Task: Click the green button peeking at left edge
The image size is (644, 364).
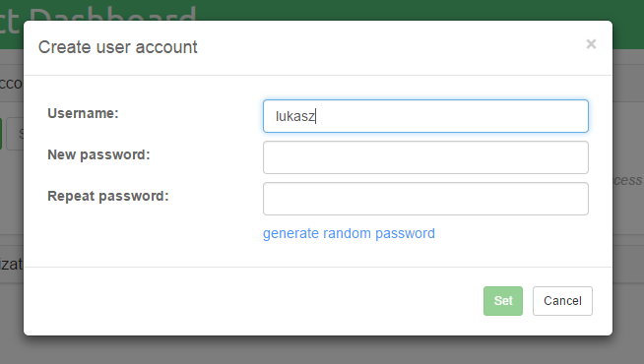Action: [1, 134]
